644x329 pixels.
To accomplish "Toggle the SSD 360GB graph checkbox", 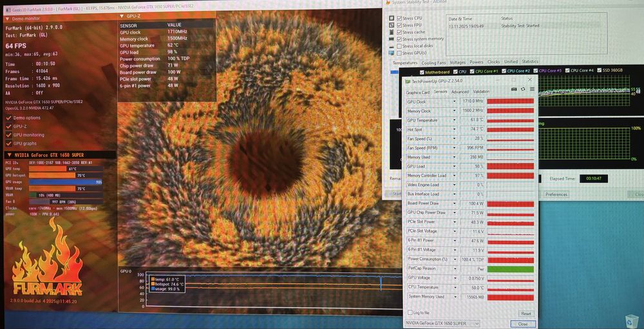I will [599, 70].
